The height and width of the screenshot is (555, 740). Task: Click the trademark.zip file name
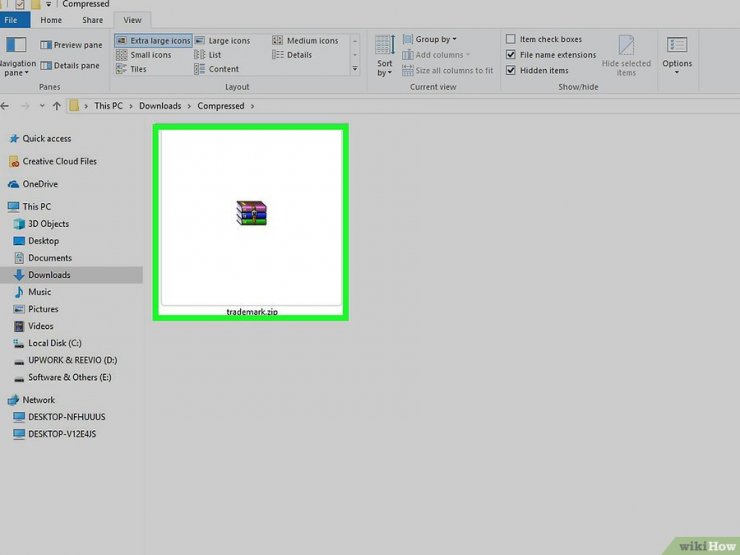tap(252, 311)
